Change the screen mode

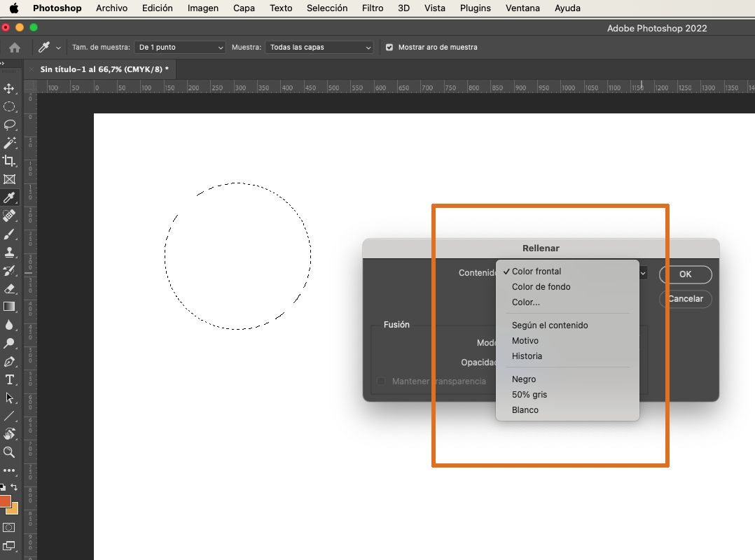[9, 546]
